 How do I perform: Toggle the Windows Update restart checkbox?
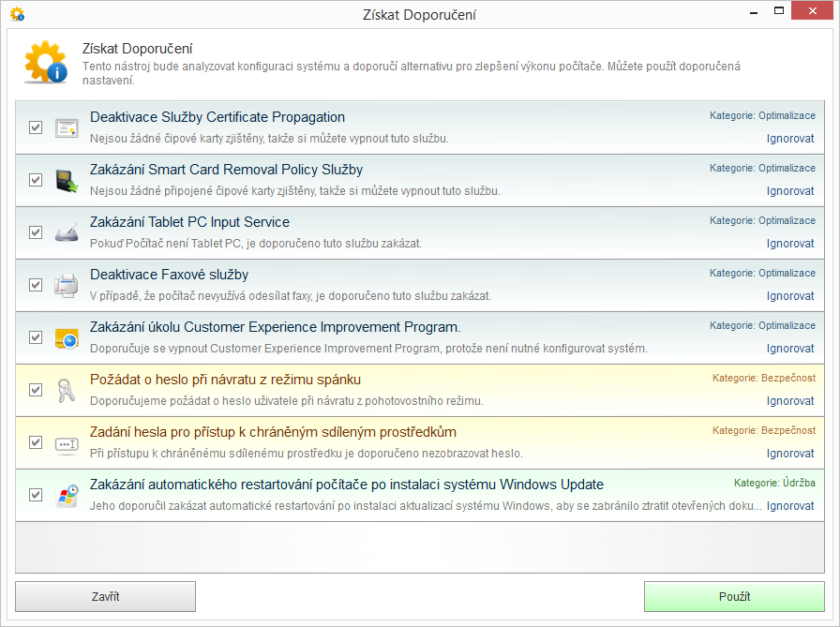36,495
